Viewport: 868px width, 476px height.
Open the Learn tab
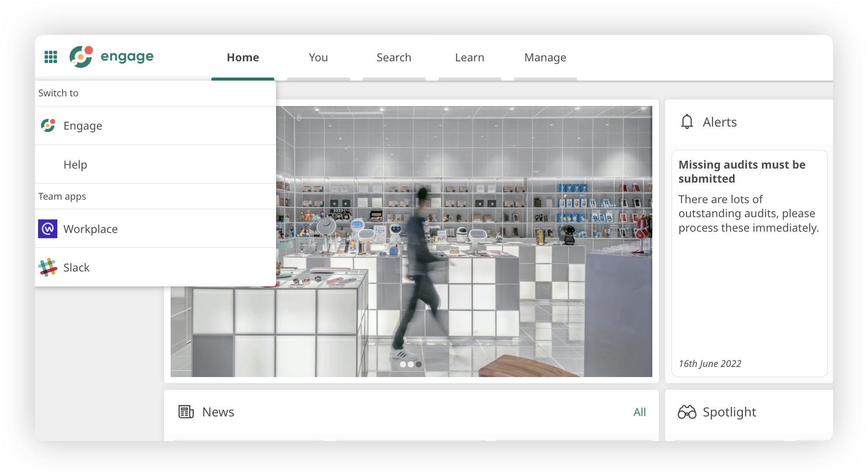tap(469, 57)
